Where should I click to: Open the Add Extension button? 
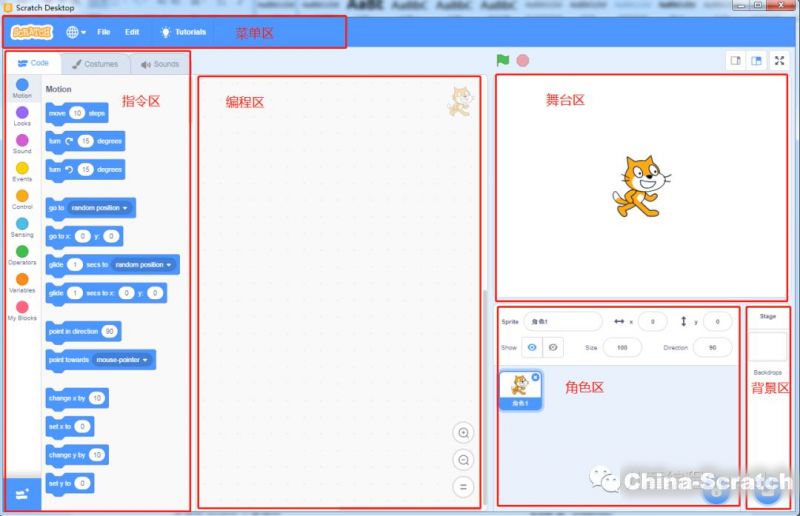(22, 494)
